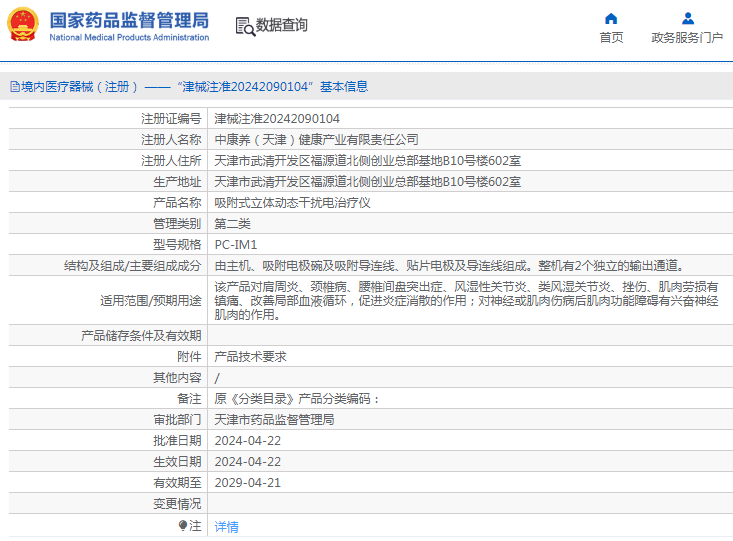Click the 附件 label
733x541 pixels.
click(189, 357)
